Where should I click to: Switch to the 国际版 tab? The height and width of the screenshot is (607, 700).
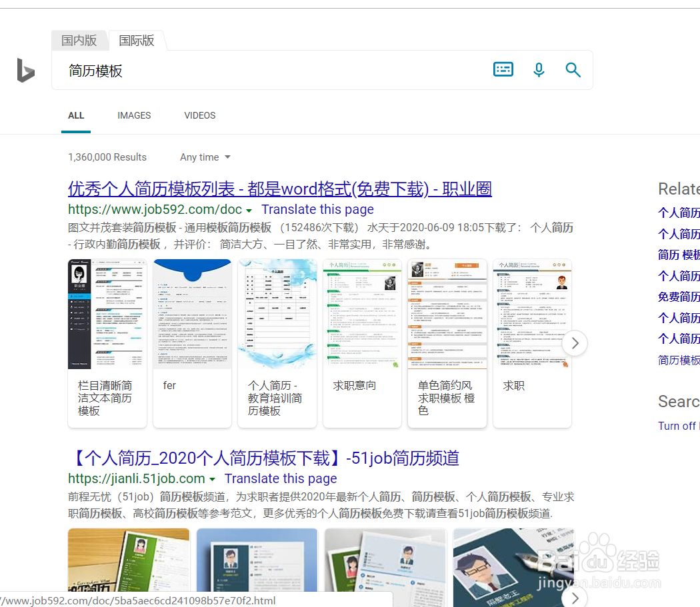(x=136, y=40)
